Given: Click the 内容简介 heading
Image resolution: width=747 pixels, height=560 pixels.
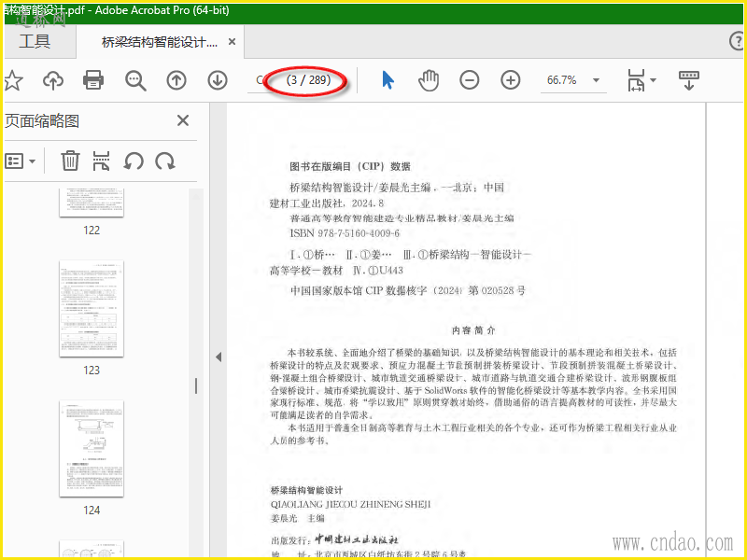Looking at the screenshot, I should click(x=473, y=330).
